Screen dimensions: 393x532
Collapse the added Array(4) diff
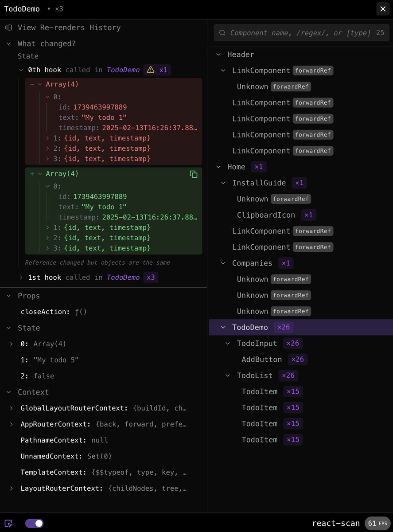click(40, 174)
